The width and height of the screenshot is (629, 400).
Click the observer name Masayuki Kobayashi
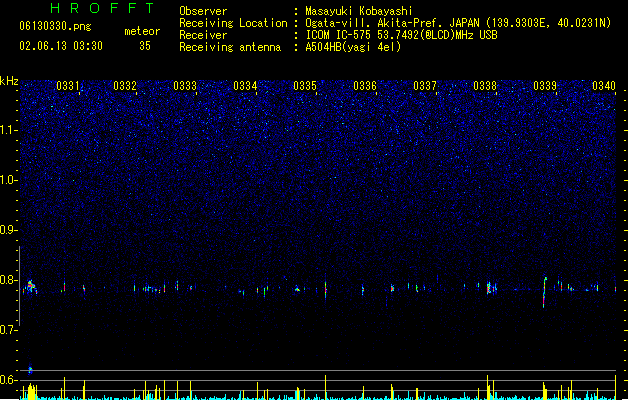pos(359,11)
